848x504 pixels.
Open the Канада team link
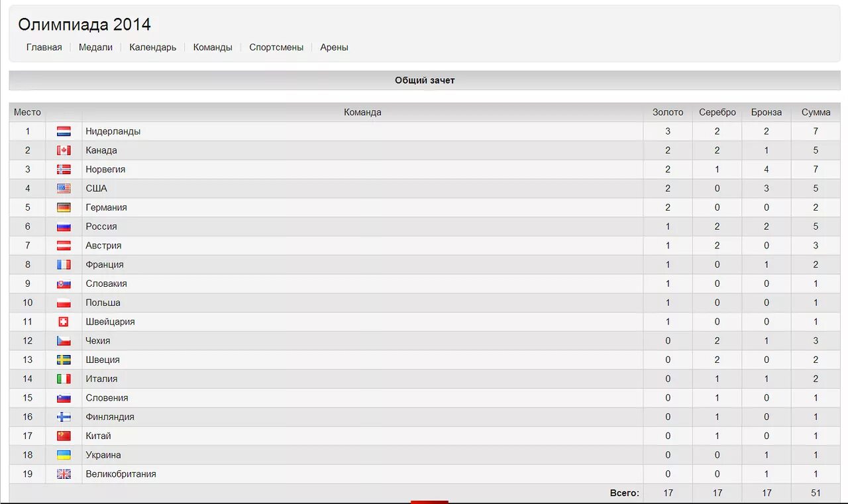click(x=101, y=150)
